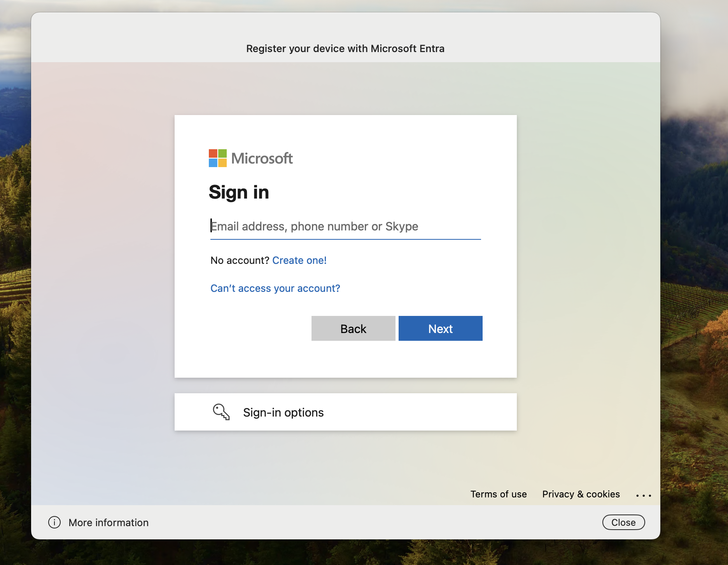Image resolution: width=728 pixels, height=565 pixels.
Task: Click the key icon for sign-in options
Action: coord(221,412)
